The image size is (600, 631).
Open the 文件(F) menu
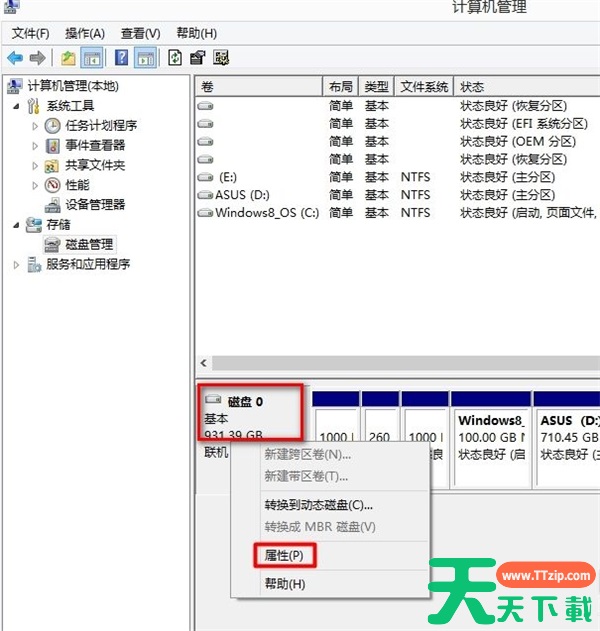30,34
